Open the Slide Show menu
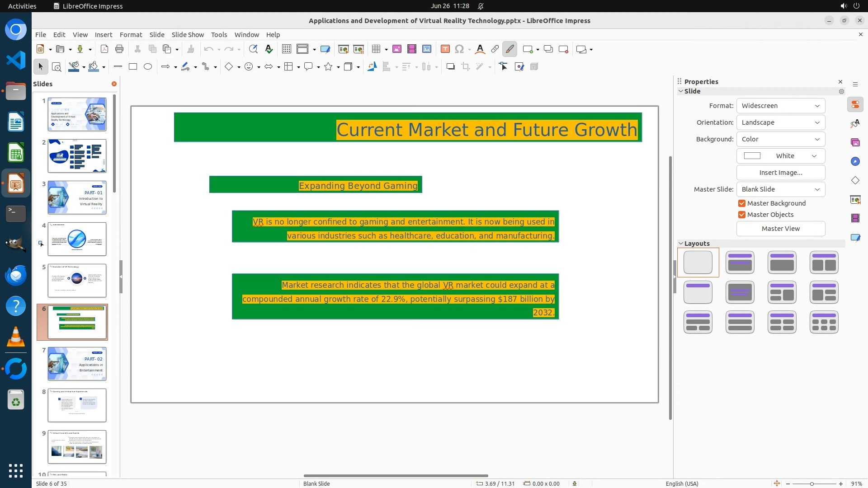Screen dimensions: 868x488 (188, 35)
